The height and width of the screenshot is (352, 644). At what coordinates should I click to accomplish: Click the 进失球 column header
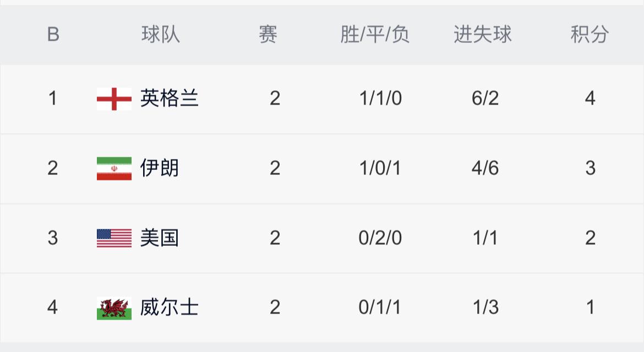(483, 35)
